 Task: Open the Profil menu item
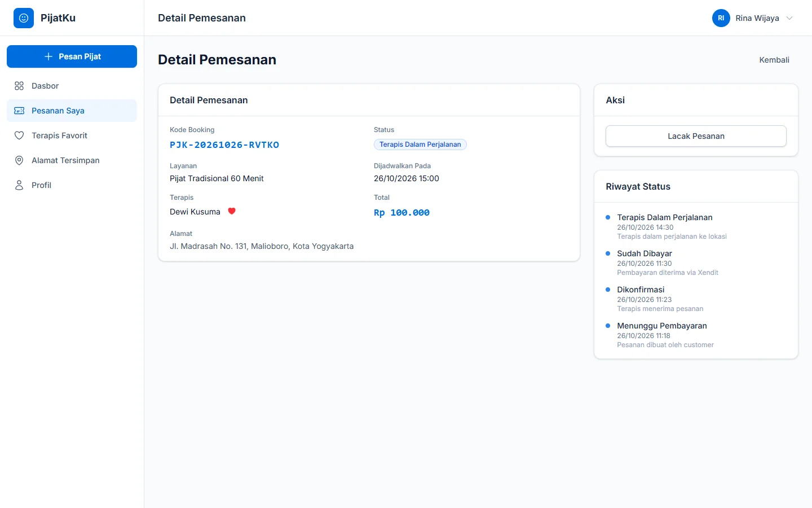[72, 185]
